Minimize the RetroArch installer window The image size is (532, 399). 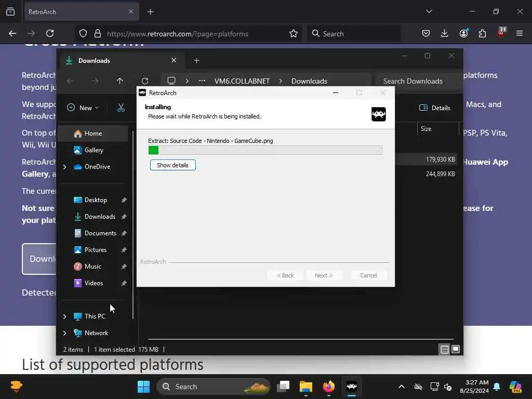click(336, 92)
